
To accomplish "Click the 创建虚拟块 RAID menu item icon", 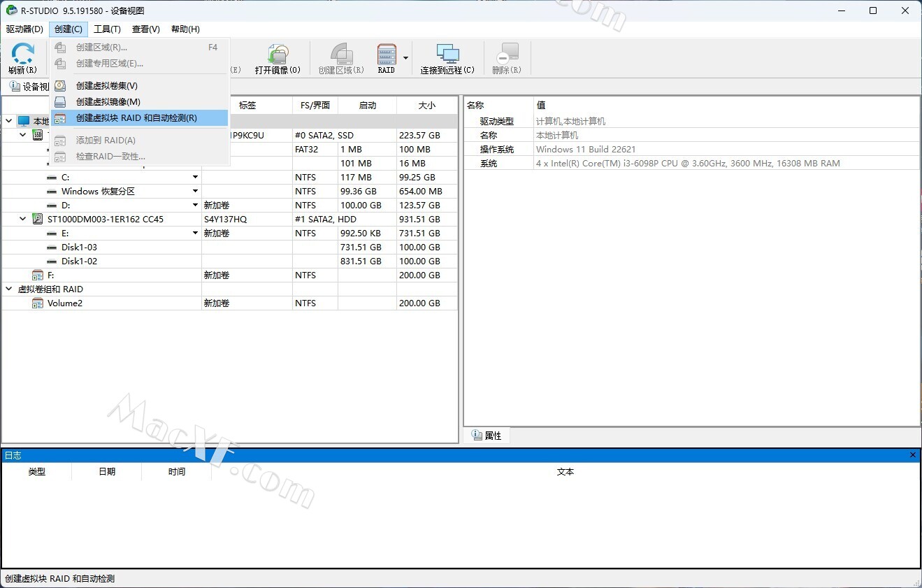I will coord(60,118).
